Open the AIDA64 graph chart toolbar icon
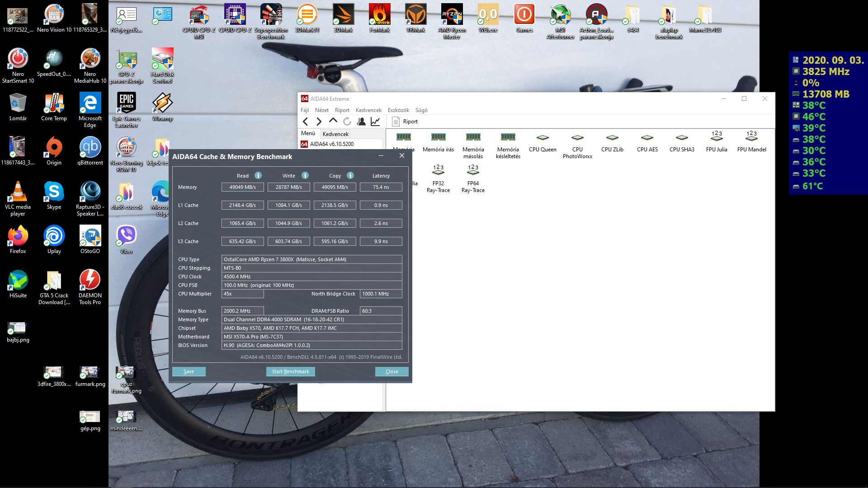The image size is (868, 488). click(x=375, y=121)
